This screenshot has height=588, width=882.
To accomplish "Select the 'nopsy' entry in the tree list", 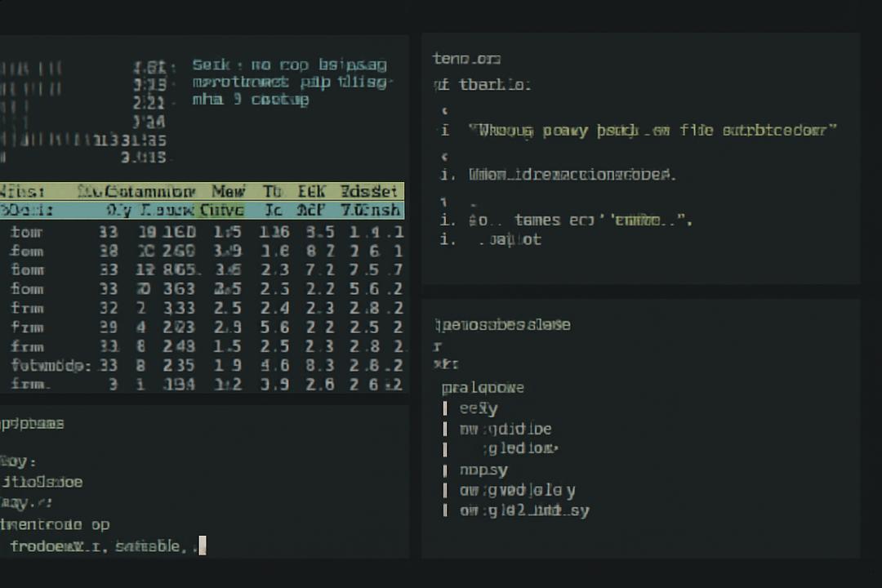I will [x=483, y=470].
